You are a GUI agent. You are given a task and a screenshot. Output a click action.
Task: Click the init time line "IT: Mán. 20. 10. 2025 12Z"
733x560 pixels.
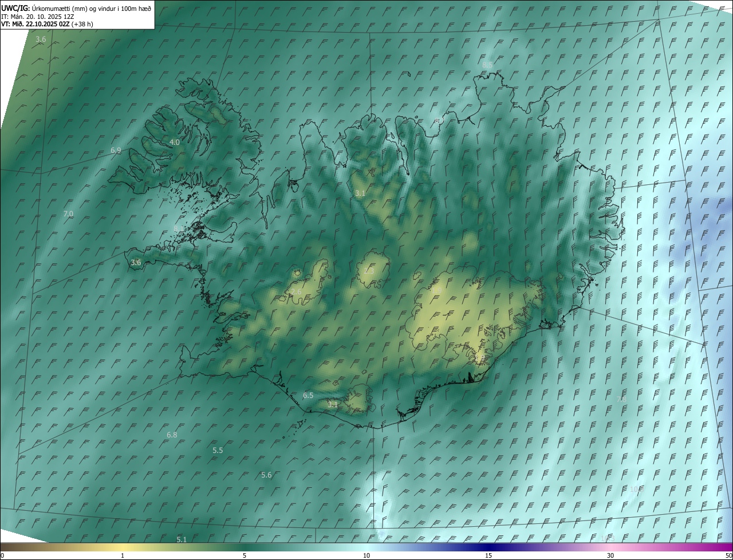point(37,16)
